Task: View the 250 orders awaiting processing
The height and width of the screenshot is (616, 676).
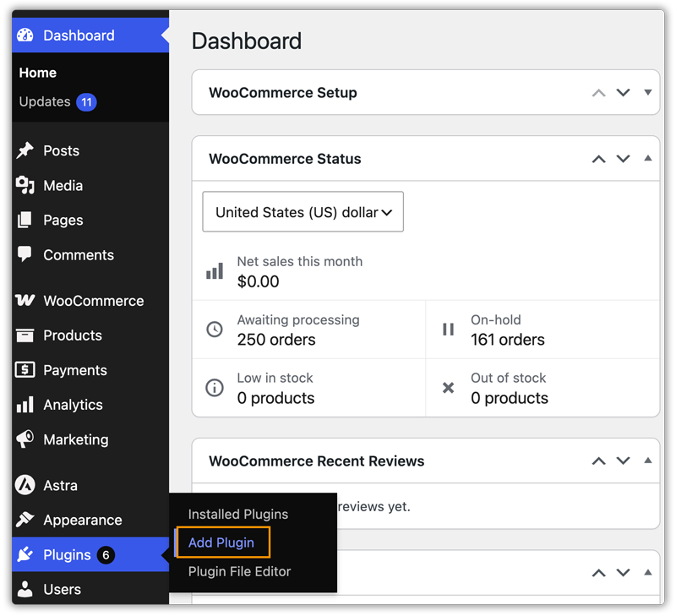Action: [x=276, y=340]
